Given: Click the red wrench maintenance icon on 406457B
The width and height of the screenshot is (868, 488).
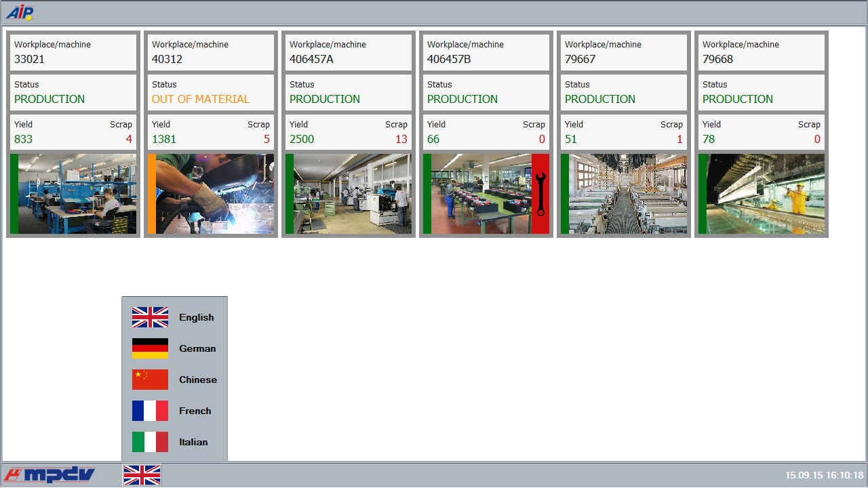Looking at the screenshot, I should (x=540, y=194).
